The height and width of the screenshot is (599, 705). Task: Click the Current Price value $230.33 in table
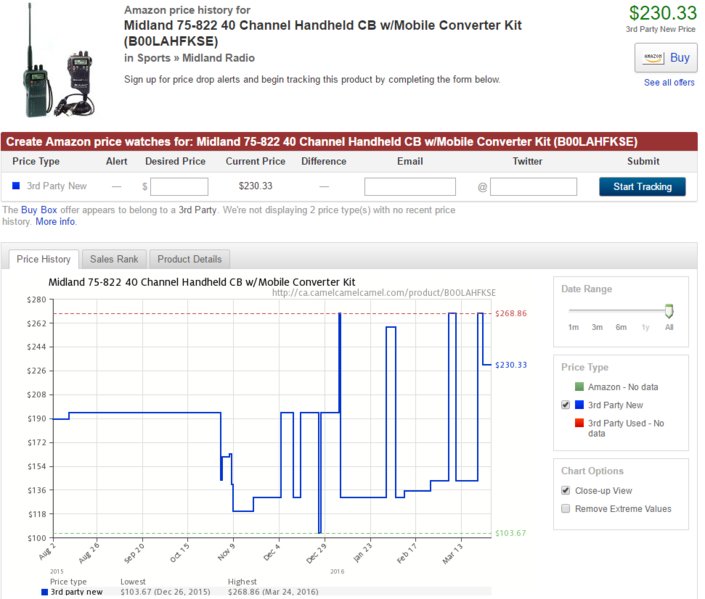tap(255, 186)
